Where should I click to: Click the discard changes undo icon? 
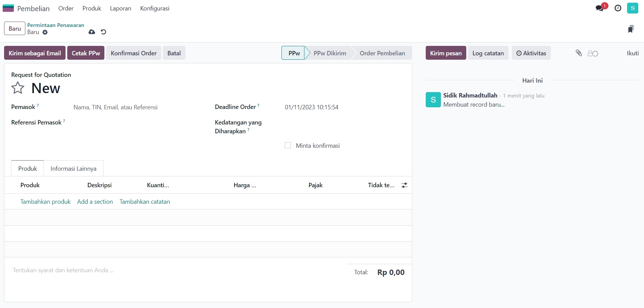click(x=103, y=32)
